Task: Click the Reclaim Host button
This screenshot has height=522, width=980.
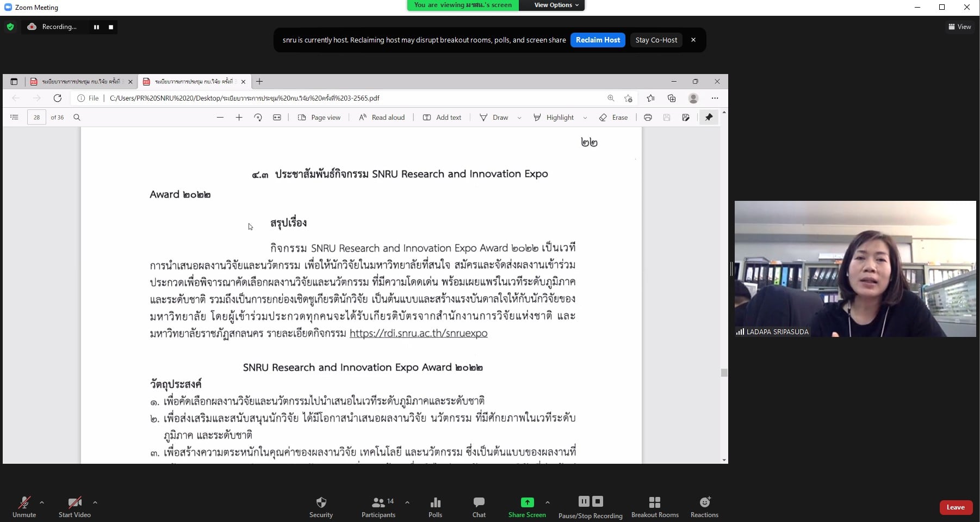Action: click(598, 39)
